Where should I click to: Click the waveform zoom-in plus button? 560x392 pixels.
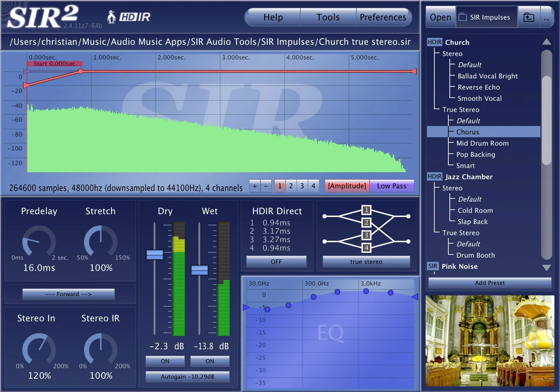click(x=254, y=186)
